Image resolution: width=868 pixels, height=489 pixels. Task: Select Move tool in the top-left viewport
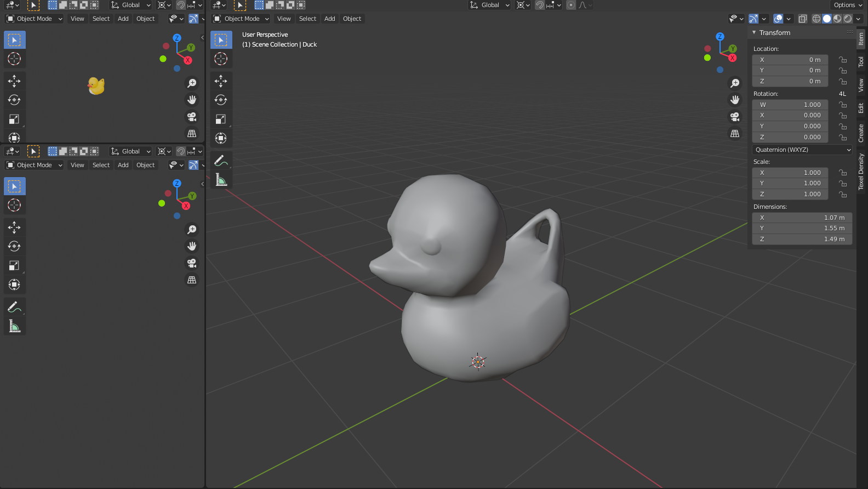coord(14,81)
